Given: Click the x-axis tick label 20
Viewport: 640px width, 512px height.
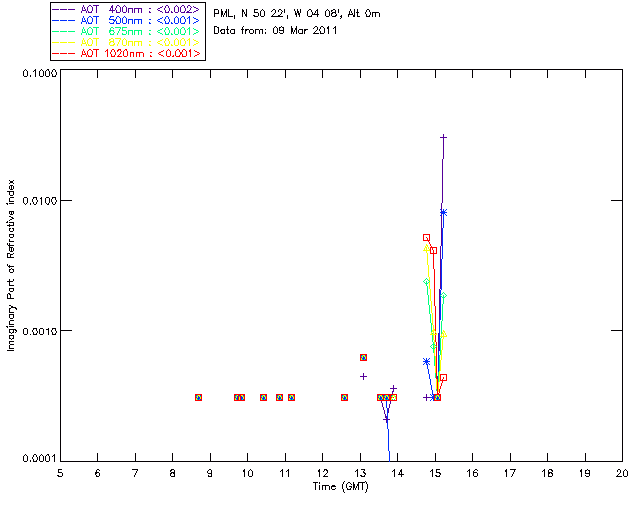Looking at the screenshot, I should point(622,473).
